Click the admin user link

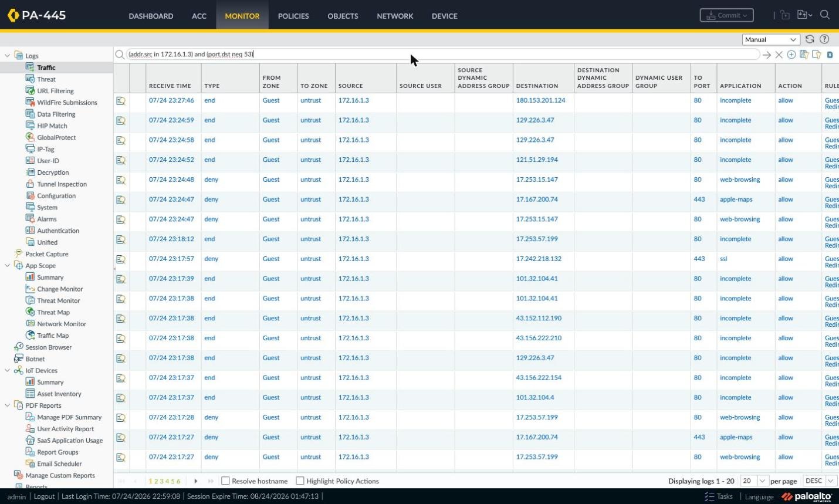(16, 497)
